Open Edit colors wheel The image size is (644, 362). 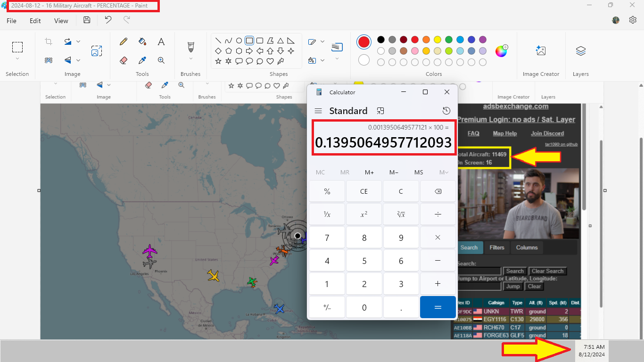(x=501, y=50)
